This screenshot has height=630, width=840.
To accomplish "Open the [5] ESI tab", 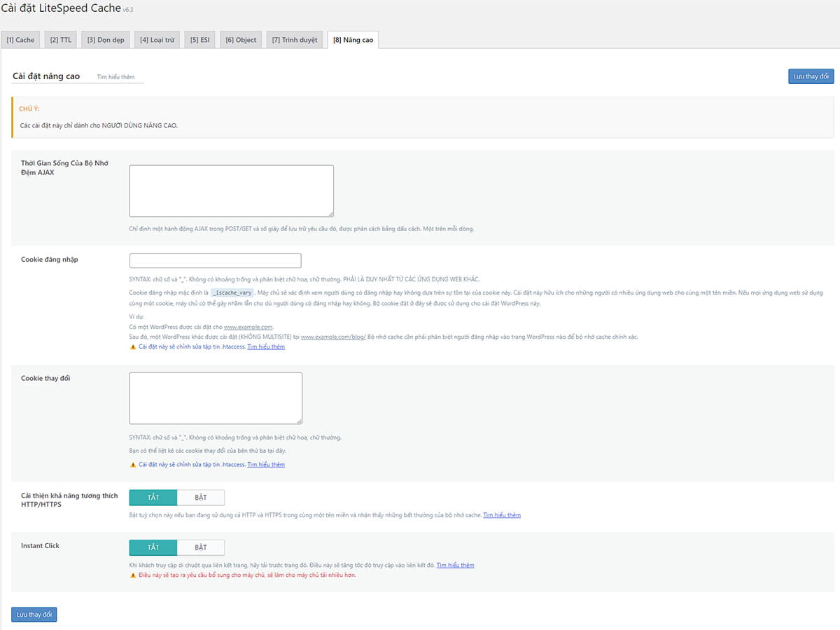I will coord(200,40).
